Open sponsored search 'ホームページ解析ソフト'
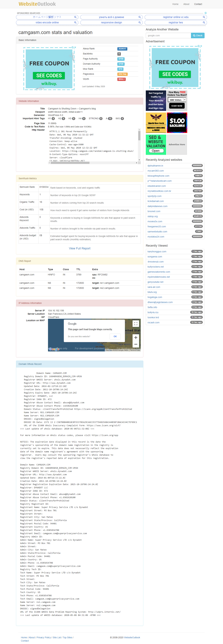223x644 pixels. coord(47,17)
